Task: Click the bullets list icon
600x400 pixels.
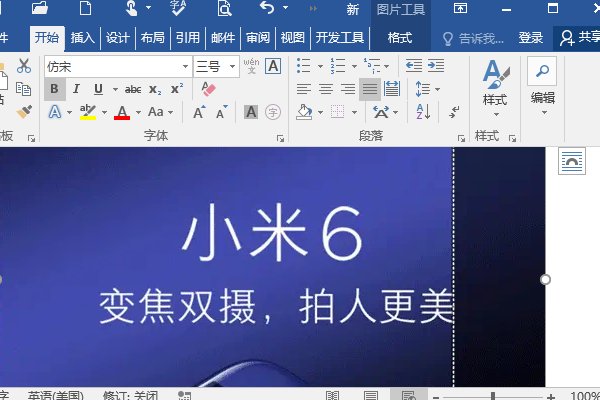Action: coord(304,66)
